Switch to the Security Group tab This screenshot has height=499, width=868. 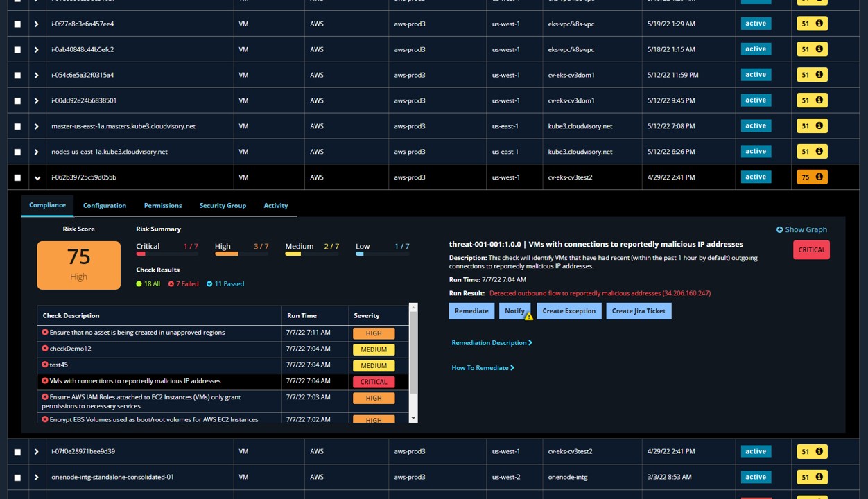(x=223, y=206)
